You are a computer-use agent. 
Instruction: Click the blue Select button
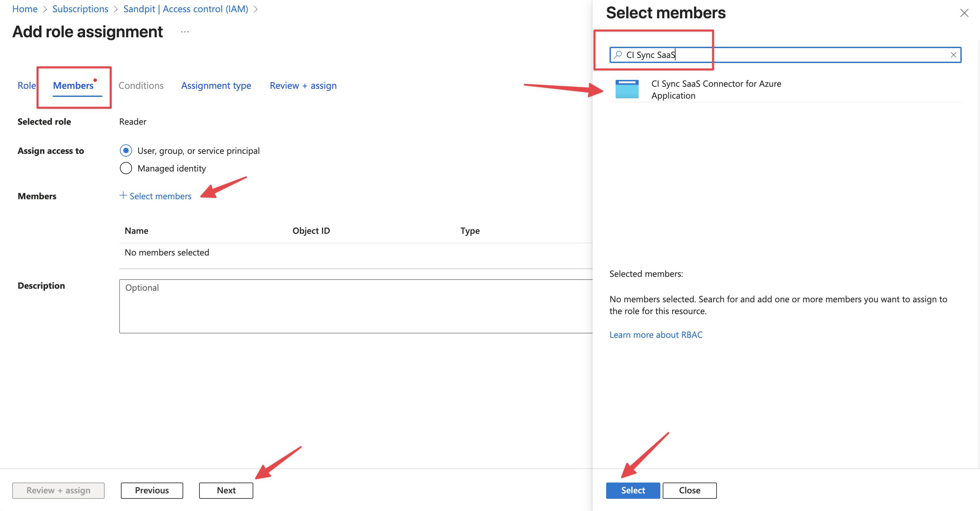[x=633, y=490]
